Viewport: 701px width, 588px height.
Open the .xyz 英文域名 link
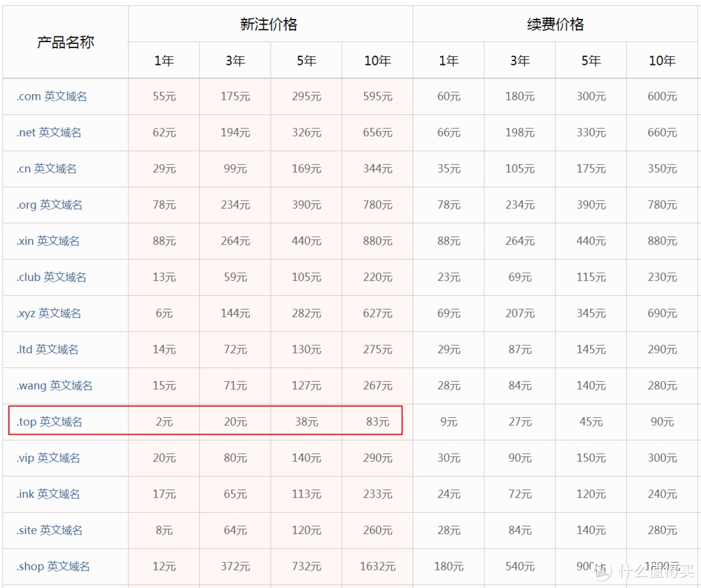point(49,313)
